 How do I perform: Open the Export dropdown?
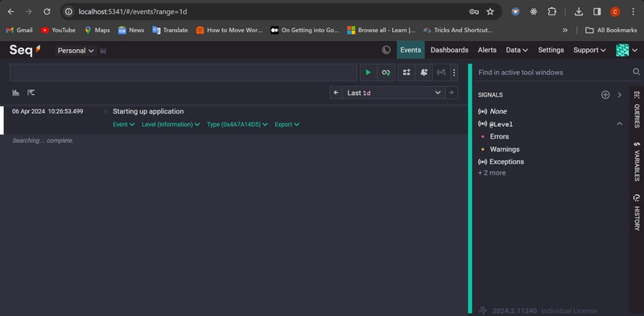point(287,124)
